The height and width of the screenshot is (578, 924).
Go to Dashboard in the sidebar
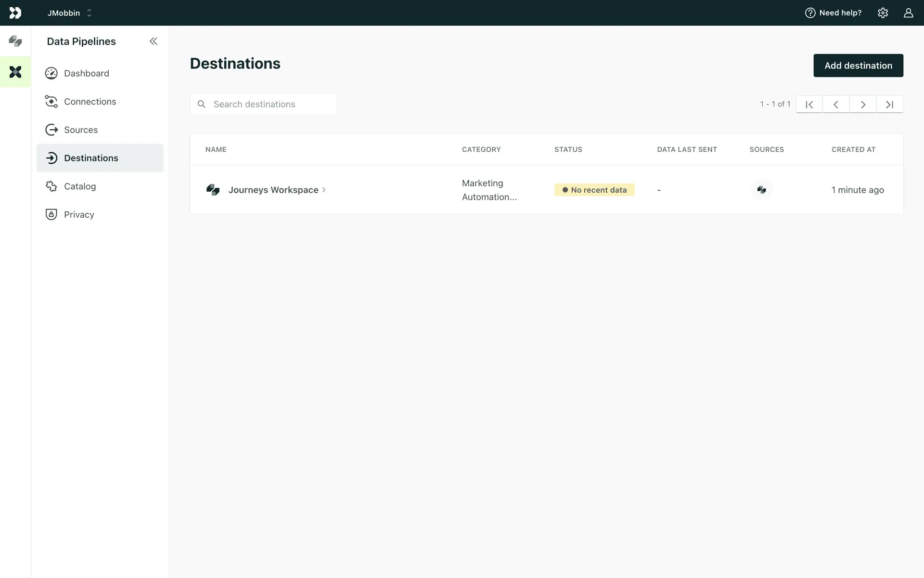tap(87, 73)
